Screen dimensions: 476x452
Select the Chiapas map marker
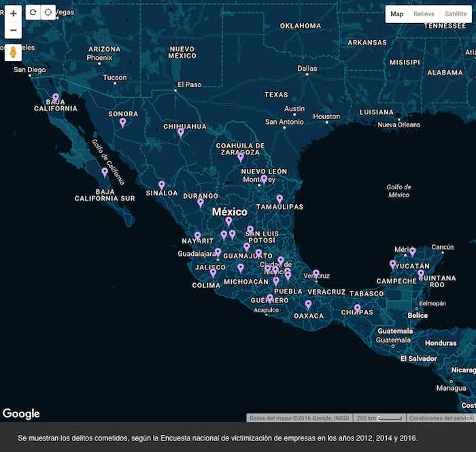(x=357, y=308)
